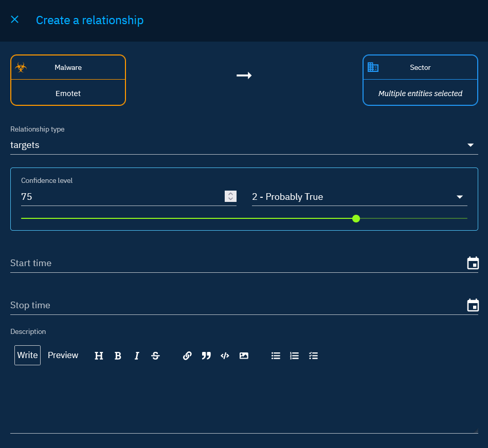Add a numbered list
The height and width of the screenshot is (448, 488).
[x=295, y=356]
